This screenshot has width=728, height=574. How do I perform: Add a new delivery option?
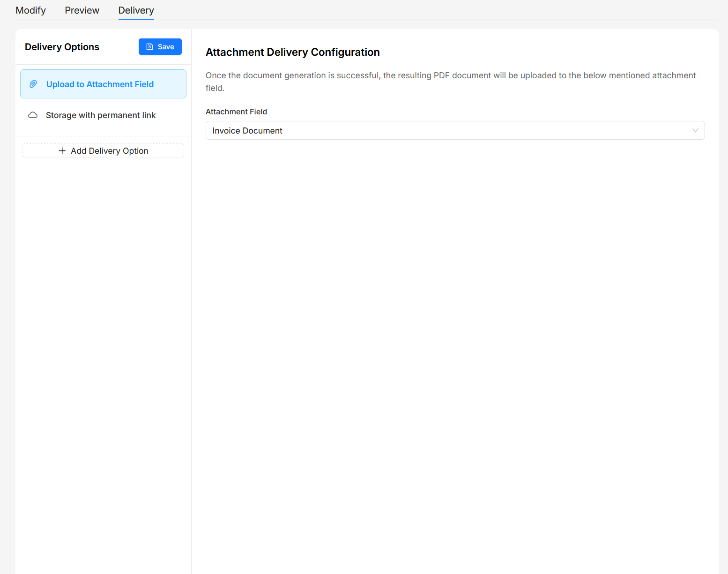[103, 150]
